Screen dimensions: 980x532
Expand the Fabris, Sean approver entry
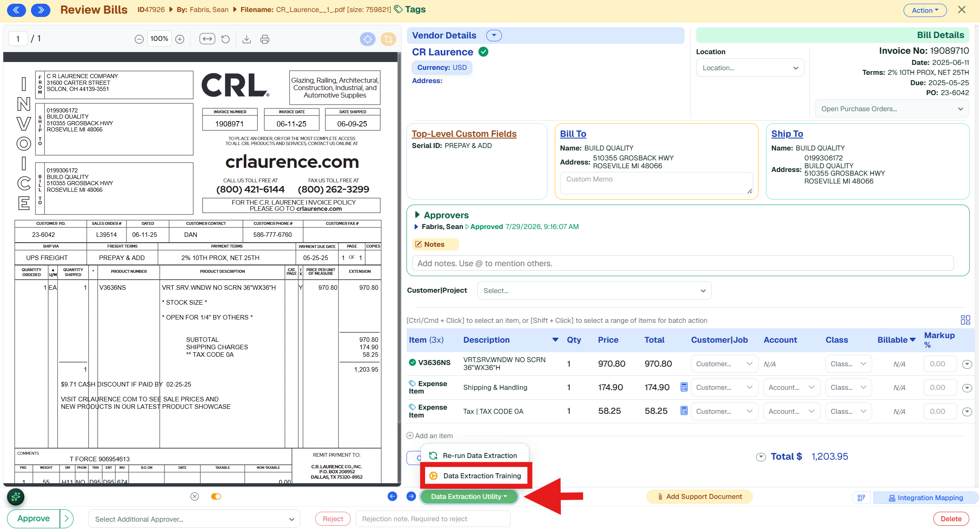(416, 227)
